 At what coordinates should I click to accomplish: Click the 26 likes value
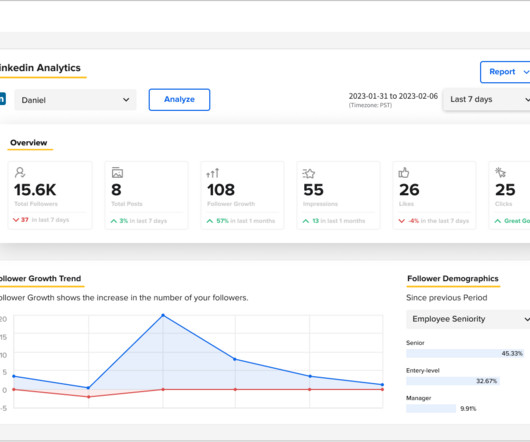tap(409, 190)
